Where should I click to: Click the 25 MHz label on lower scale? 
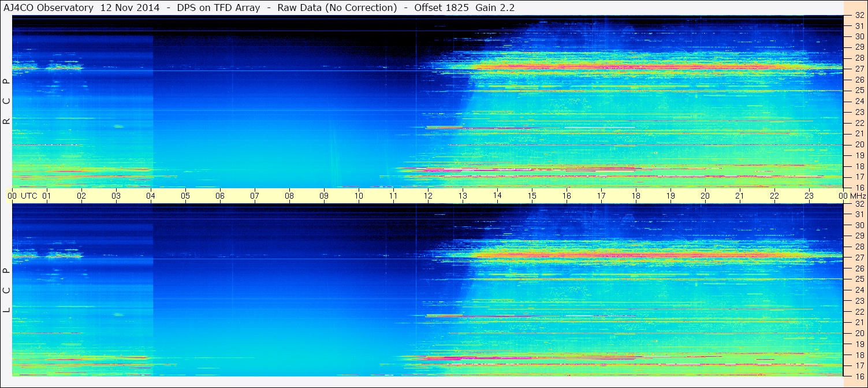(859, 279)
